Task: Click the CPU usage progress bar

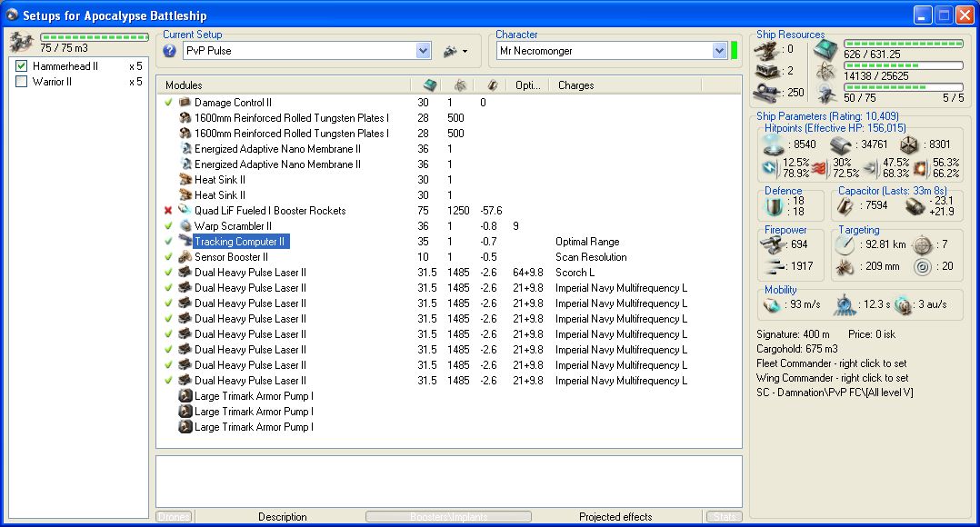Action: 903,44
